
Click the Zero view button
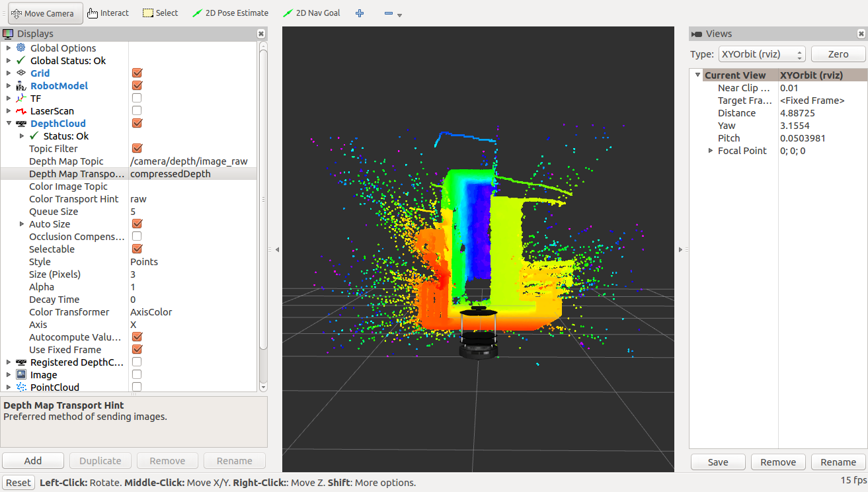838,54
